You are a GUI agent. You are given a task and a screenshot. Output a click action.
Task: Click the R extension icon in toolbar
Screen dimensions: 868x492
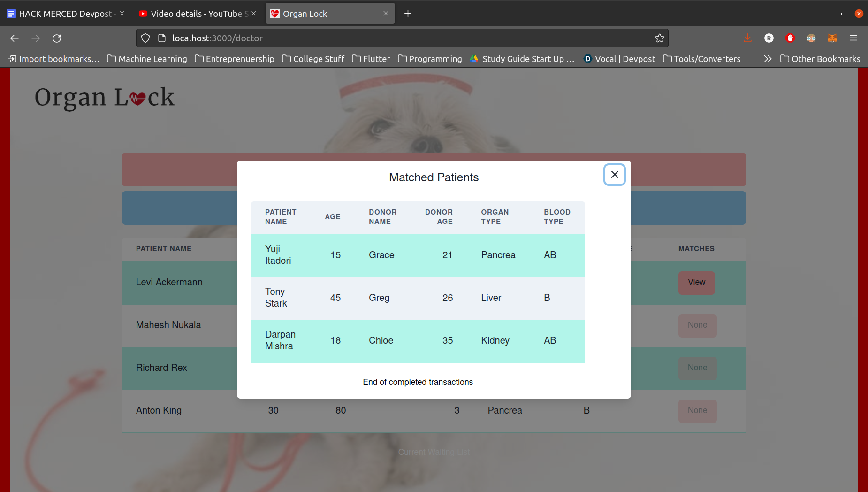tap(769, 38)
